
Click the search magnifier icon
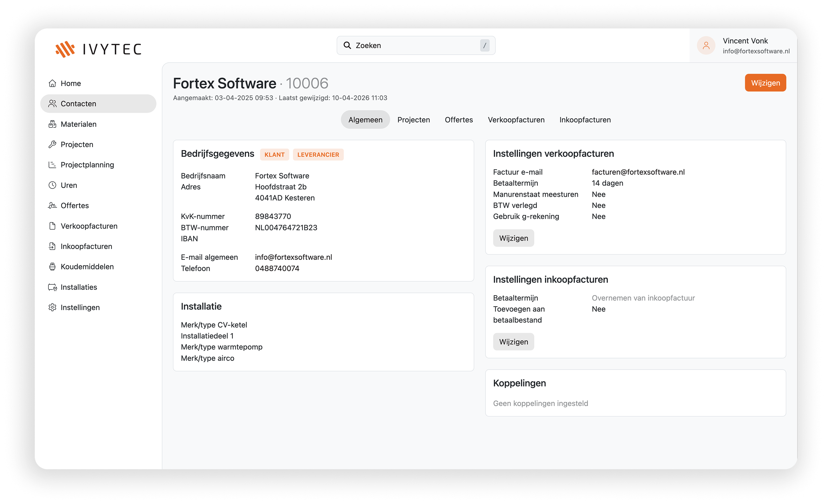tap(347, 46)
